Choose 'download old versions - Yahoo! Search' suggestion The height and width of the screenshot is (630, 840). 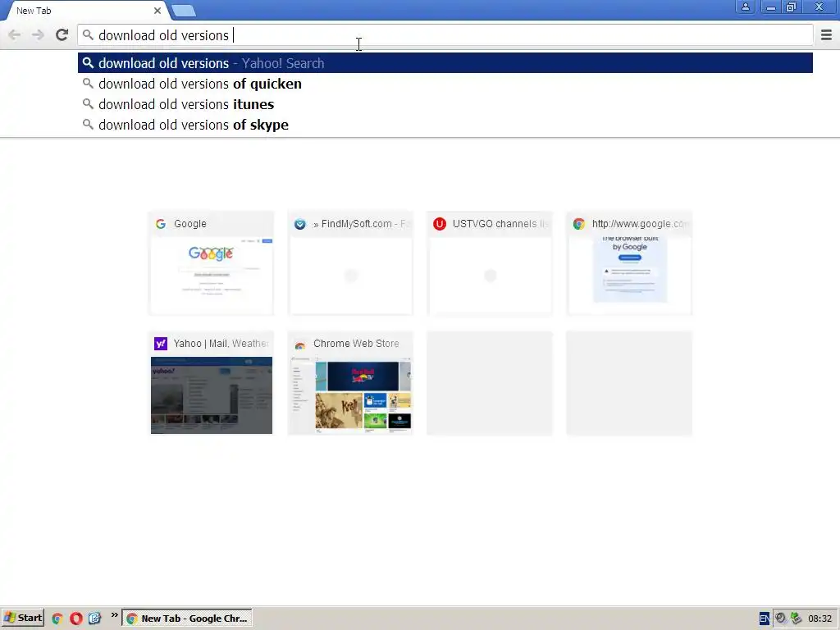(445, 63)
